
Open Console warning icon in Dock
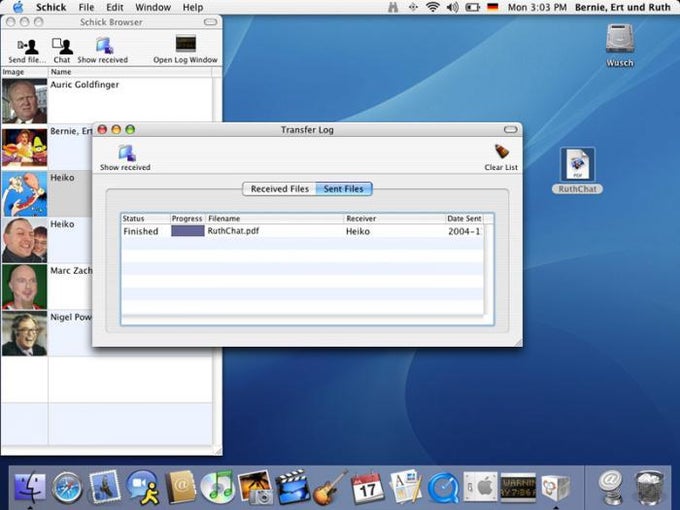point(518,487)
